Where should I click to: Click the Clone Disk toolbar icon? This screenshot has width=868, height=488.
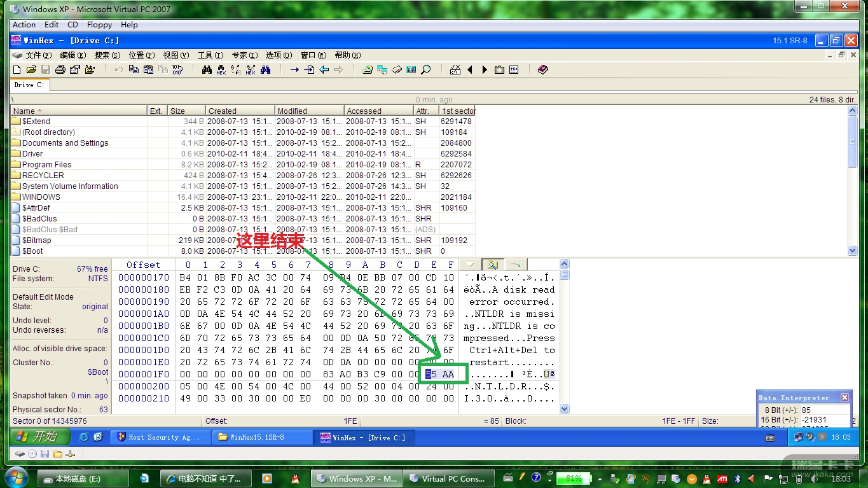382,69
